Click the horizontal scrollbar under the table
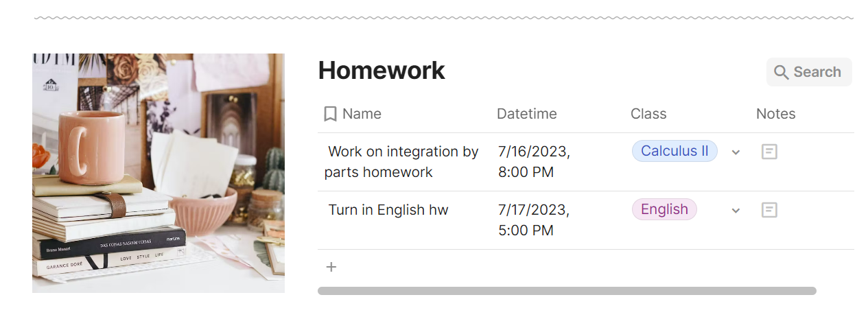This screenshot has width=868, height=330. point(567,291)
